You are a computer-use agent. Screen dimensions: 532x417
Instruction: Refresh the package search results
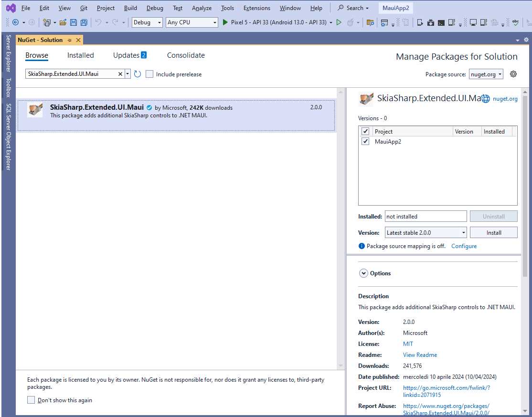tap(137, 74)
